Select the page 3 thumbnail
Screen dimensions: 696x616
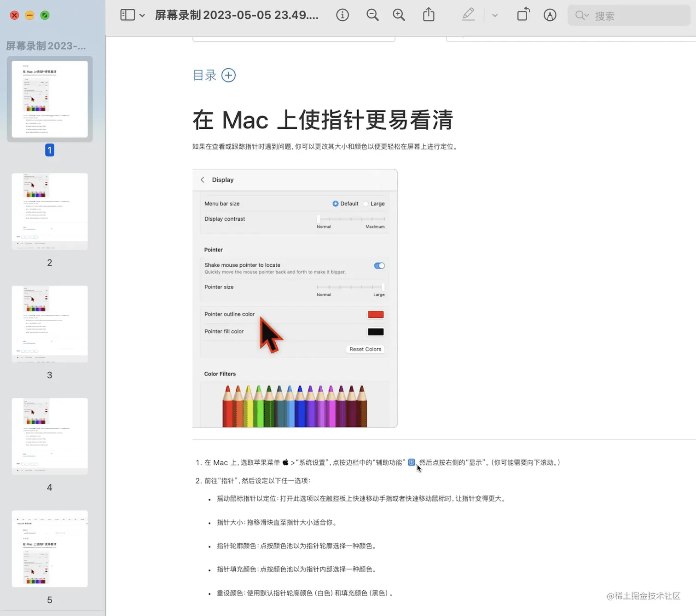50,324
